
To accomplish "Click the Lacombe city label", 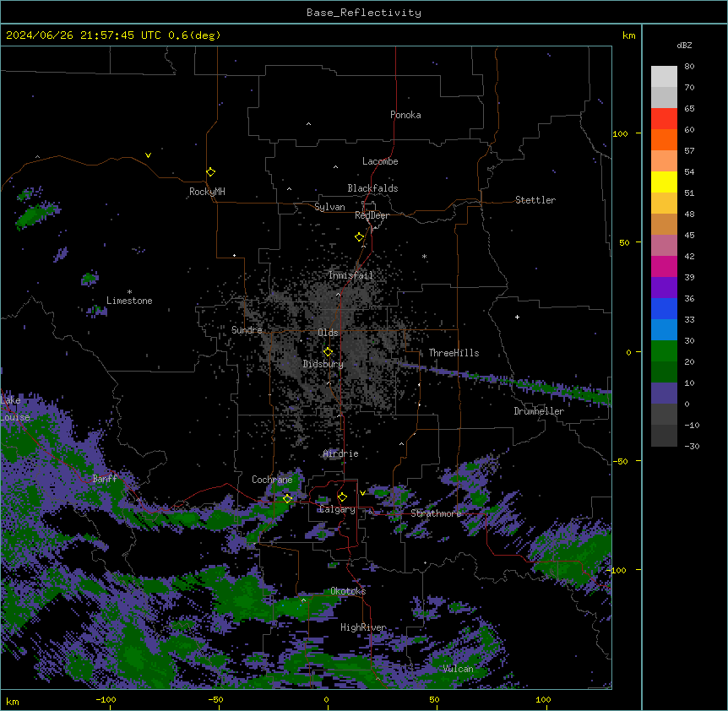I will coord(380,161).
